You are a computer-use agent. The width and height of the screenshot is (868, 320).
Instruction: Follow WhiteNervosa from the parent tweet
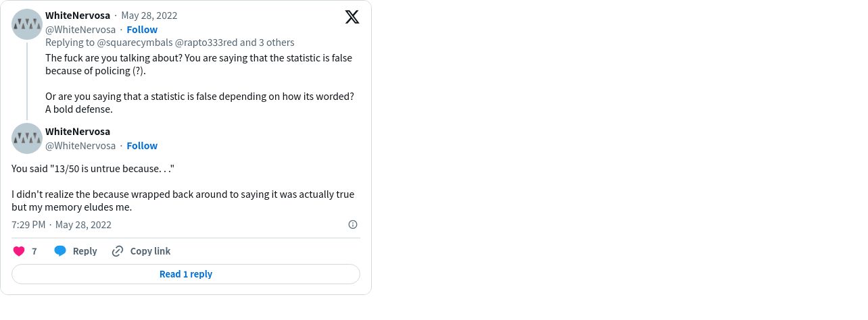click(x=142, y=30)
